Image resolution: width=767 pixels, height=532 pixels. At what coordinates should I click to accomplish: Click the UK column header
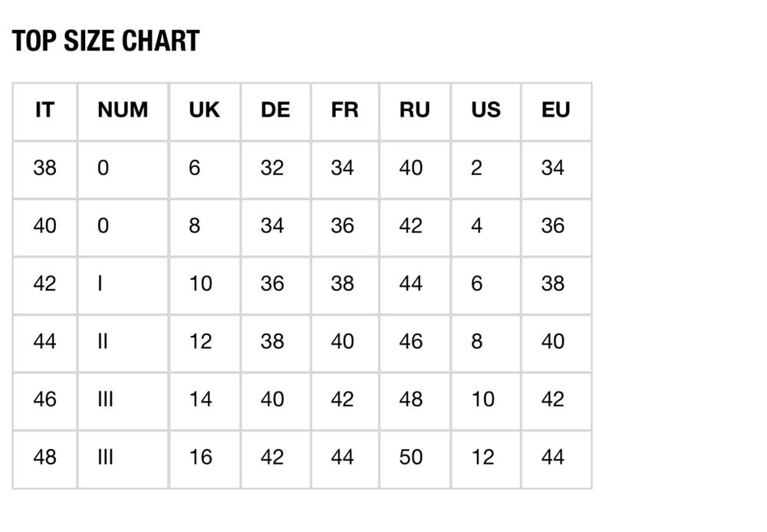tap(205, 112)
